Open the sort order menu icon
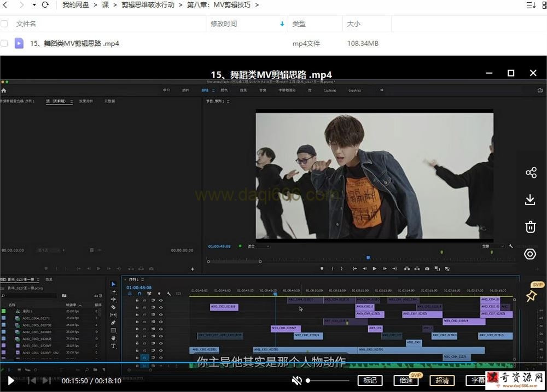The height and width of the screenshot is (392, 547). click(x=531, y=5)
